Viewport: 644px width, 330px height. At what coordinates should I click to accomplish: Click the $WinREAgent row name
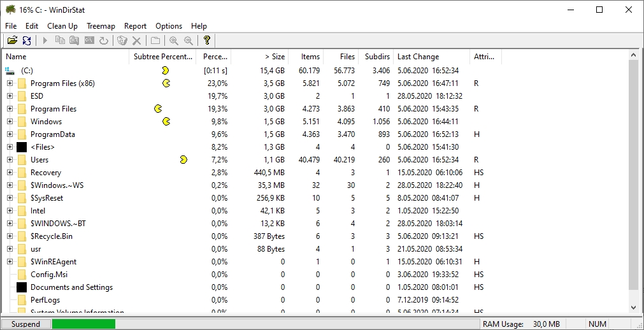[54, 262]
